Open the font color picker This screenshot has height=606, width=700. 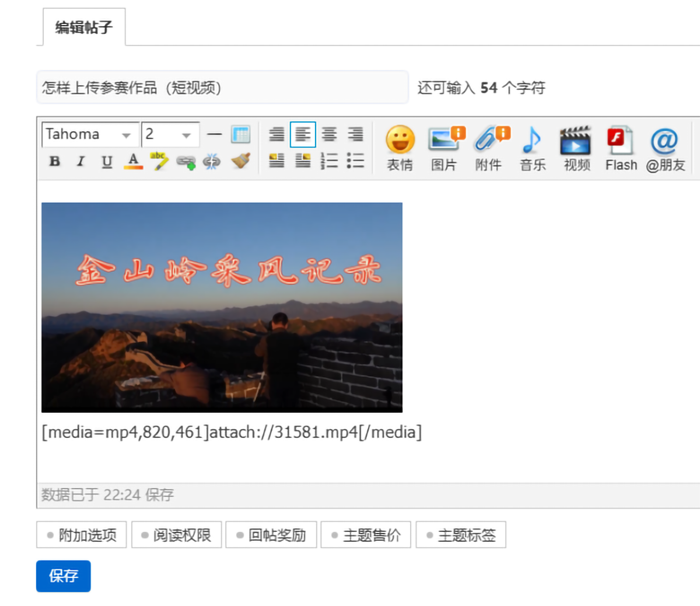tap(133, 161)
